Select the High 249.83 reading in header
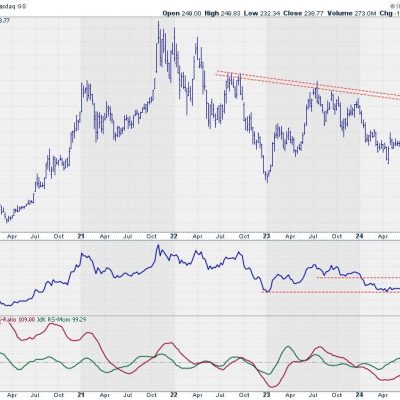The image size is (400, 400). coord(222,13)
